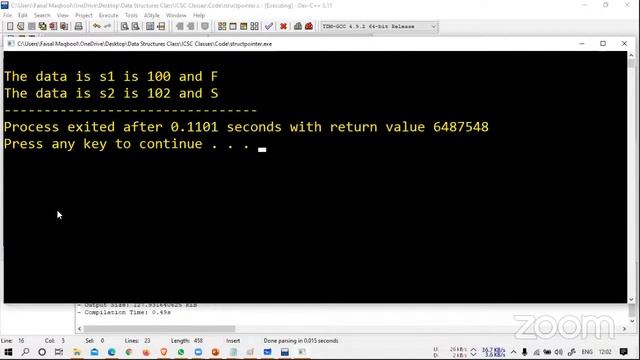The width and height of the screenshot is (640, 360).
Task: Click the taskbar volume speaker icon
Action: (559, 352)
